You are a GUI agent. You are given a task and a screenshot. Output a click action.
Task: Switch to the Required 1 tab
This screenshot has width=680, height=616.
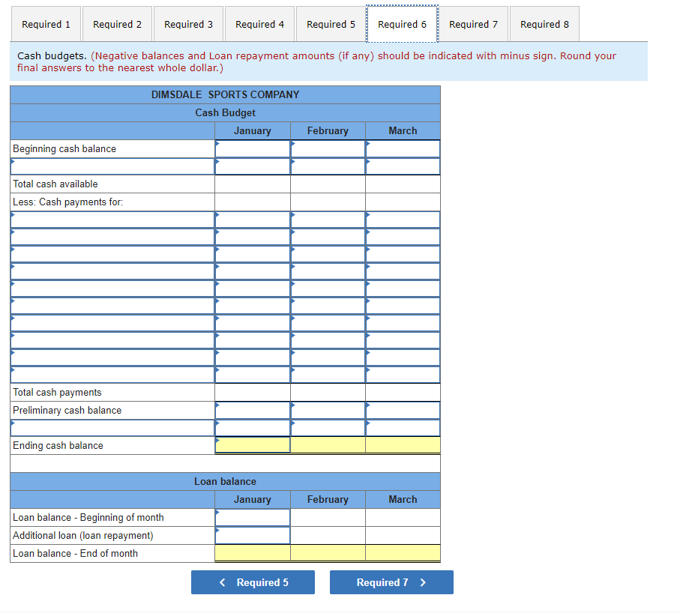point(46,24)
